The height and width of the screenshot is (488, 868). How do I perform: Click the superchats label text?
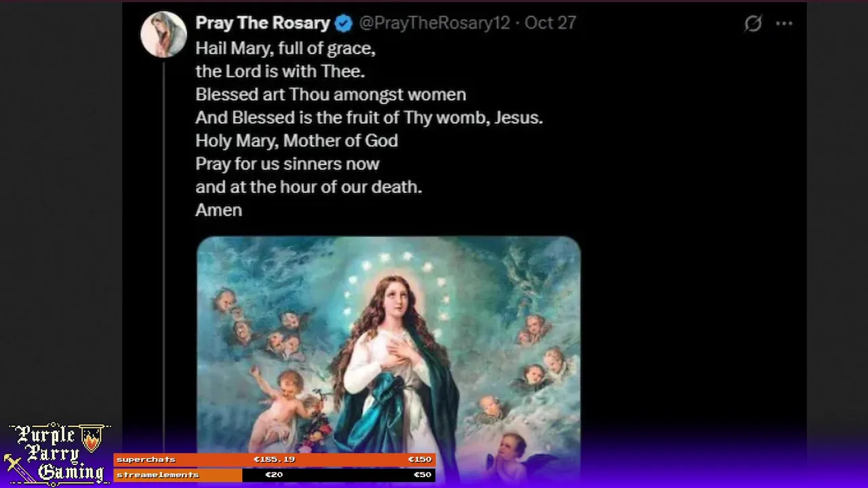point(146,460)
